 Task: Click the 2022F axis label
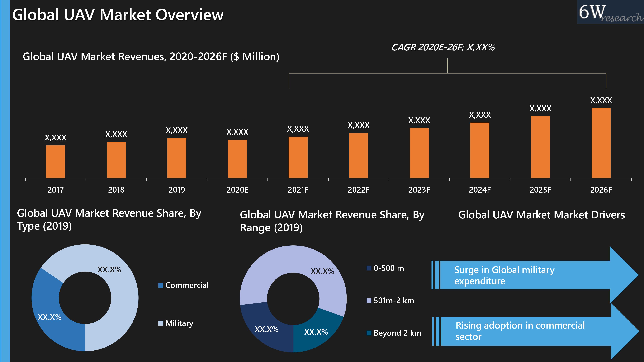tap(359, 190)
